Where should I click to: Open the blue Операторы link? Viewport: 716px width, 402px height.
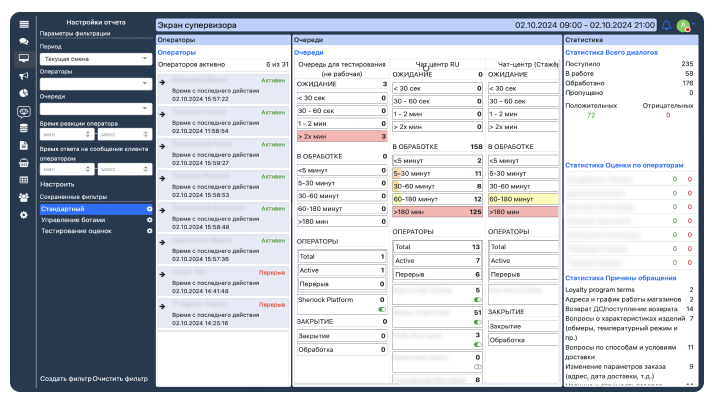(177, 53)
